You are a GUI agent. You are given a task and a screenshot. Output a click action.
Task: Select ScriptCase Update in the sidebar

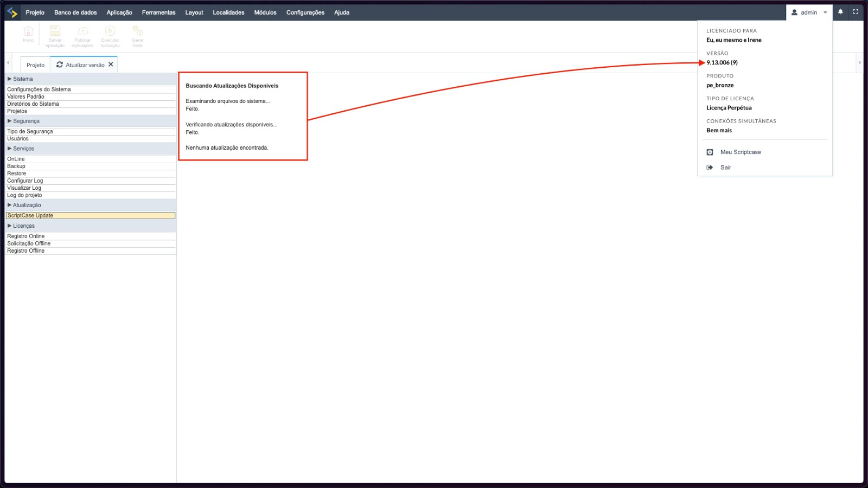[x=30, y=216]
